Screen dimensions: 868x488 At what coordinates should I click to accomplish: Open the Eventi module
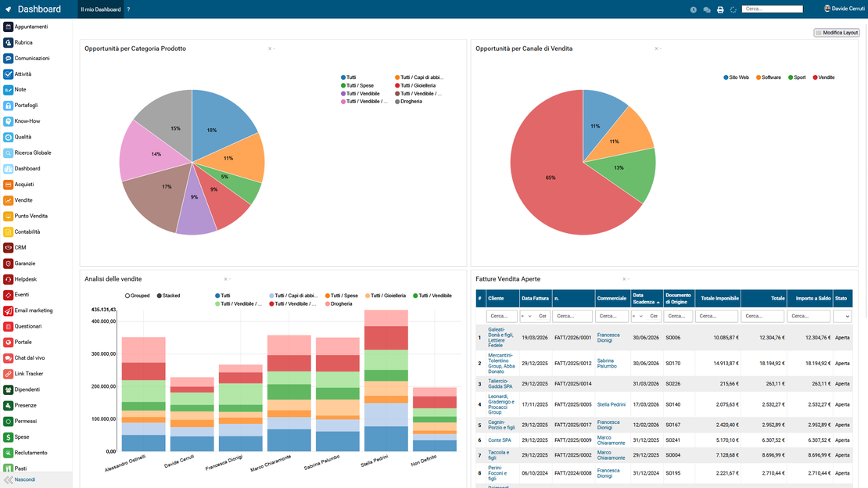click(16, 295)
